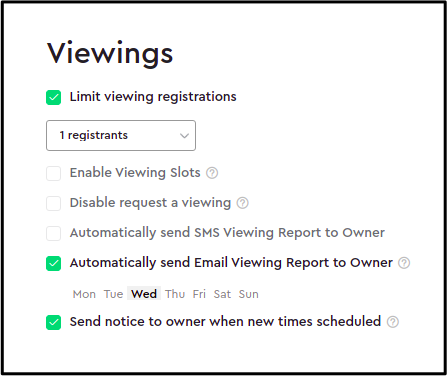Open help icon for Email Viewing Report
The height and width of the screenshot is (376, 447).
click(404, 263)
